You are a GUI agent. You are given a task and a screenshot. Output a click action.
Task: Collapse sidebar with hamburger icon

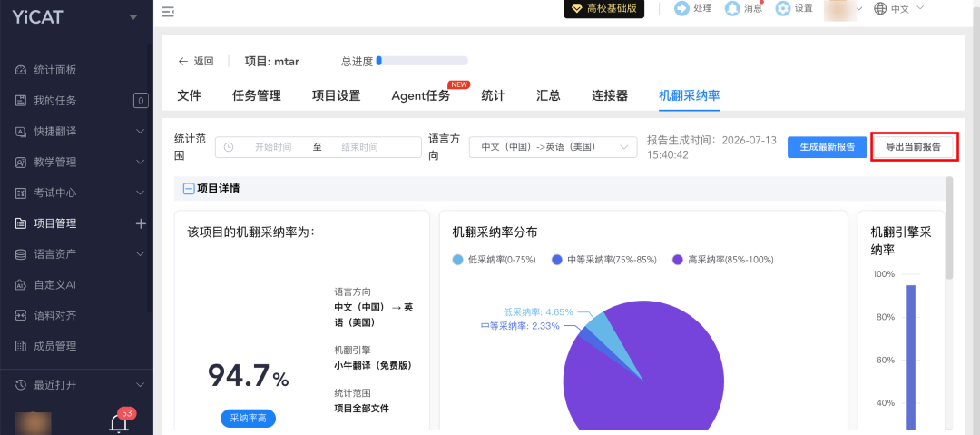point(168,11)
